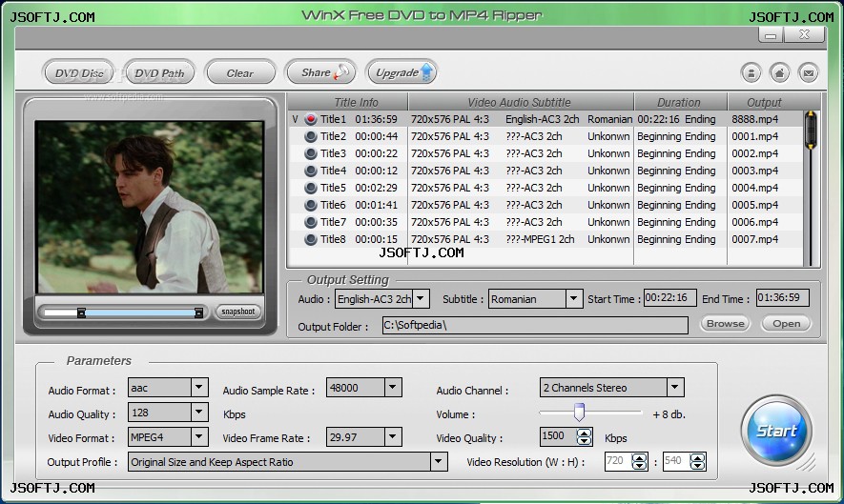
Task: Click the left trim marker on preview slider
Action: (x=81, y=312)
